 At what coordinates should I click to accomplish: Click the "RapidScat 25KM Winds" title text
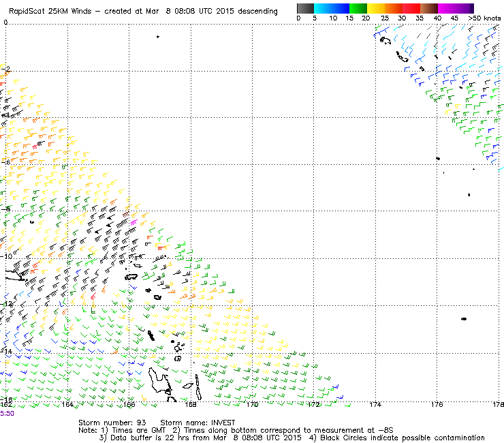[x=51, y=12]
